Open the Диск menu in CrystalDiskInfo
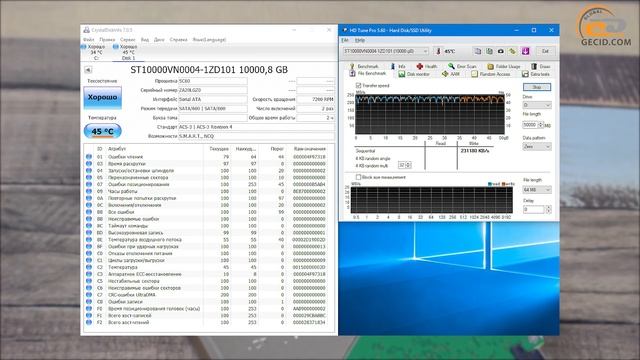The height and width of the screenshot is (360, 640). (159, 40)
